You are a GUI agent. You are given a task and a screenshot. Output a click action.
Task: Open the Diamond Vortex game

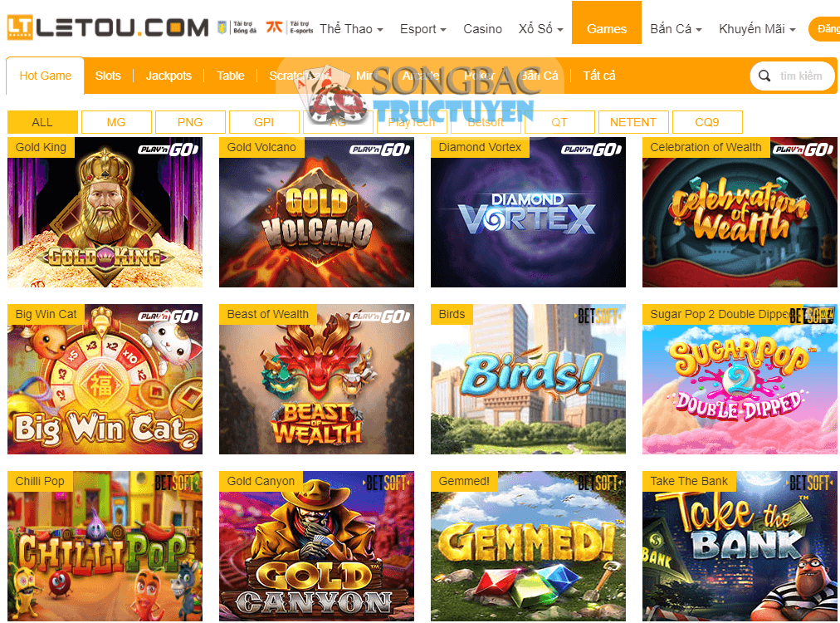528,213
